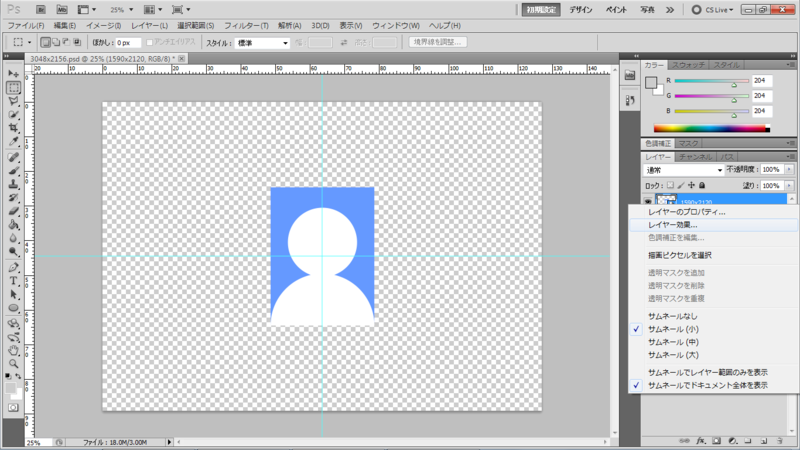Open the arrange documents dropdown
The height and width of the screenshot is (450, 800).
point(153,10)
